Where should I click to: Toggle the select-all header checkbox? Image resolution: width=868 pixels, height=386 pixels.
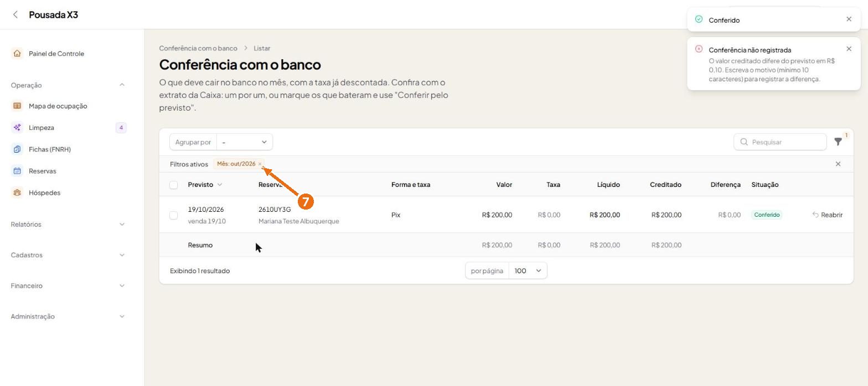(x=173, y=185)
